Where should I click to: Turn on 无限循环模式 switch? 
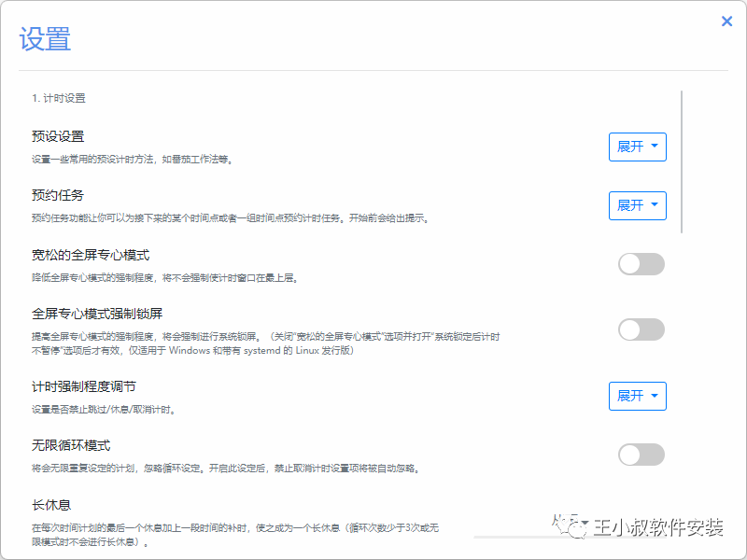[x=641, y=455]
